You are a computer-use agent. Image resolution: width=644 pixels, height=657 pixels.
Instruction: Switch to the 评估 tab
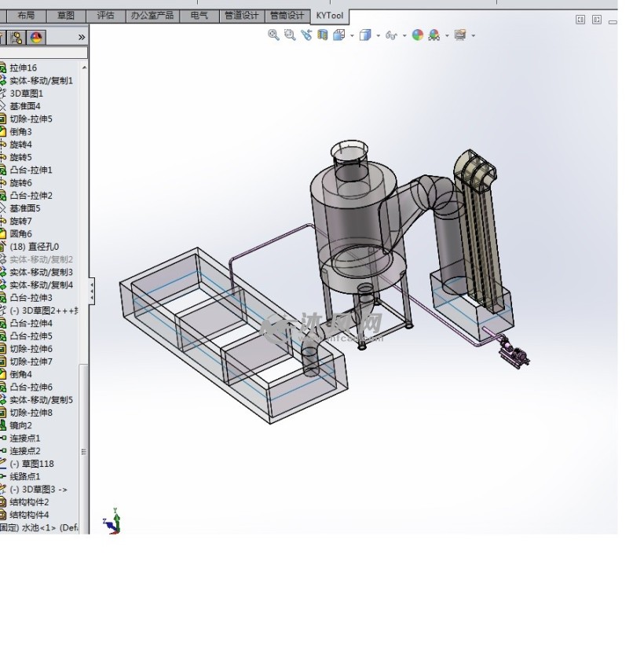[x=105, y=15]
